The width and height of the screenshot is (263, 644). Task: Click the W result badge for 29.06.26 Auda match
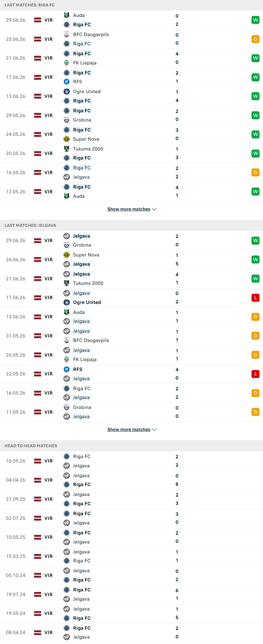coord(255,20)
